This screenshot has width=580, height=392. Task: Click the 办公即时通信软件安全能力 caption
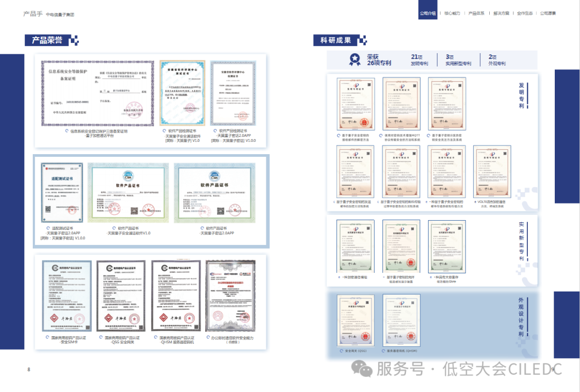click(230, 340)
